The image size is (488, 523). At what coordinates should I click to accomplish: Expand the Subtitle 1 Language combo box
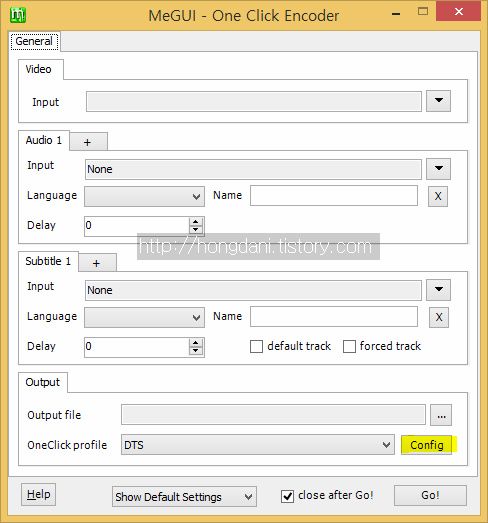pyautogui.click(x=144, y=318)
